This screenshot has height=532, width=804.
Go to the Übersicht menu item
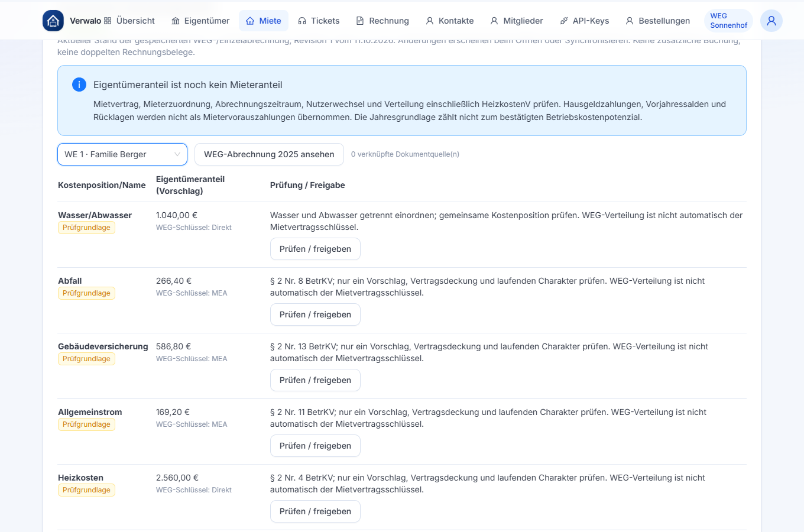point(129,21)
